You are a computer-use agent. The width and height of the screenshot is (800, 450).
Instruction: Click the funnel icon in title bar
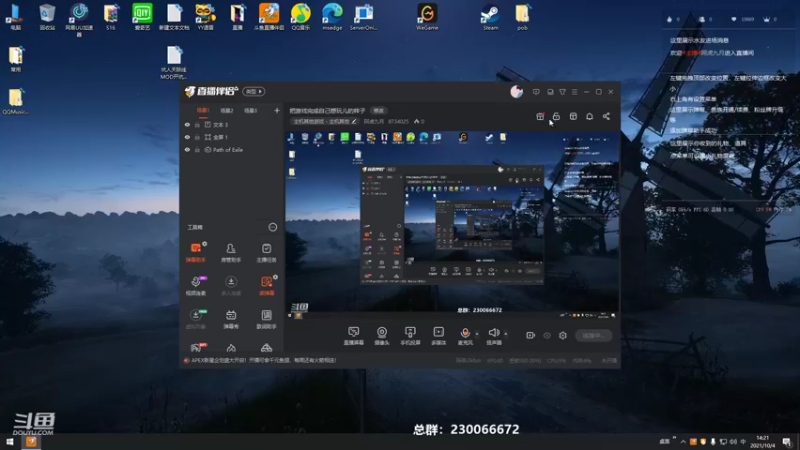[562, 92]
